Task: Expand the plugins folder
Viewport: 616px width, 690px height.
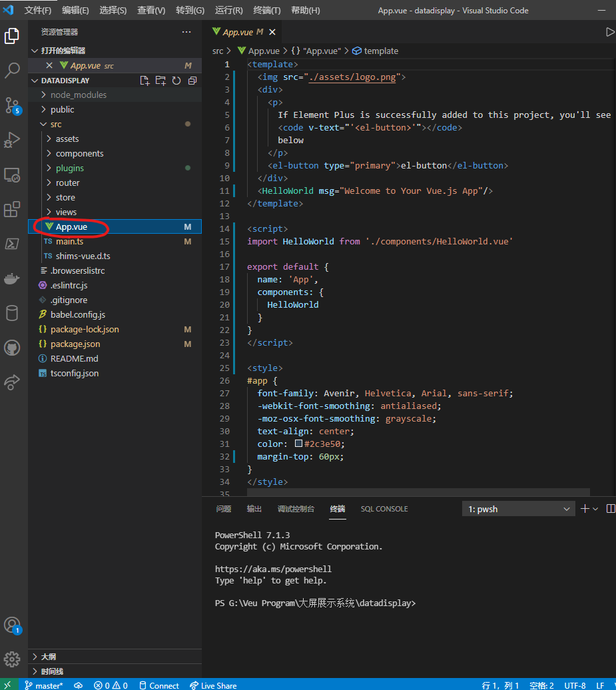Action: pyautogui.click(x=115, y=168)
